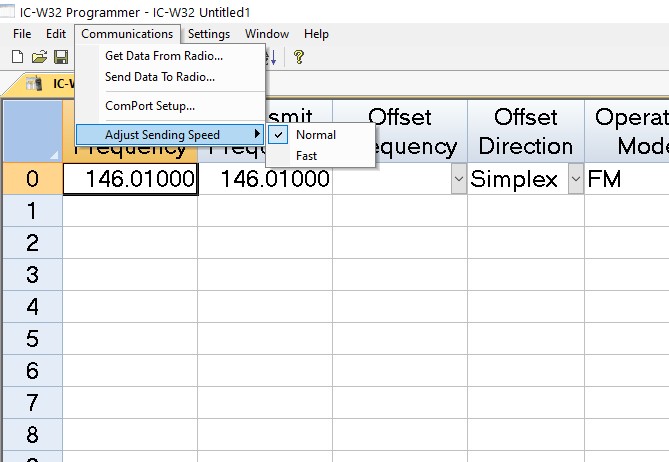Select row header 7
This screenshot has height=462, width=669.
pos(32,403)
